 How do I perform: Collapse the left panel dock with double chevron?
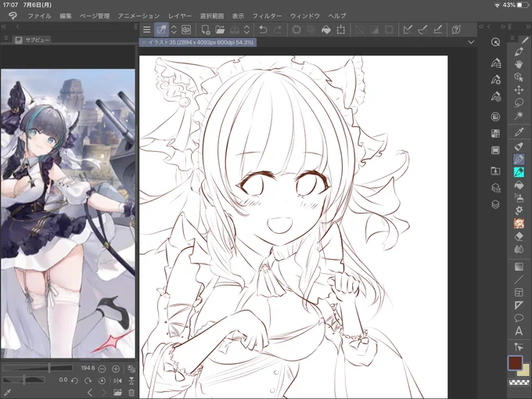click(3, 27)
